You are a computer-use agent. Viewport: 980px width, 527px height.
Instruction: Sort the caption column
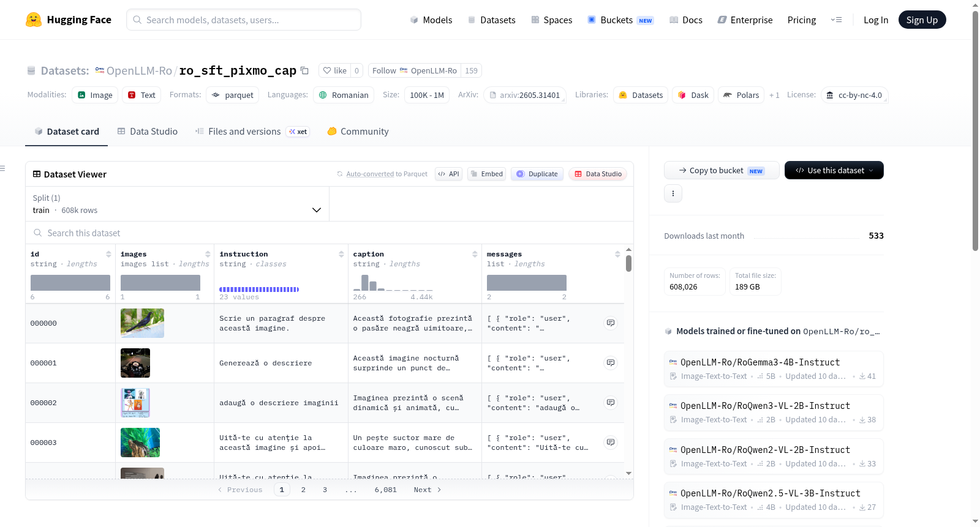475,254
